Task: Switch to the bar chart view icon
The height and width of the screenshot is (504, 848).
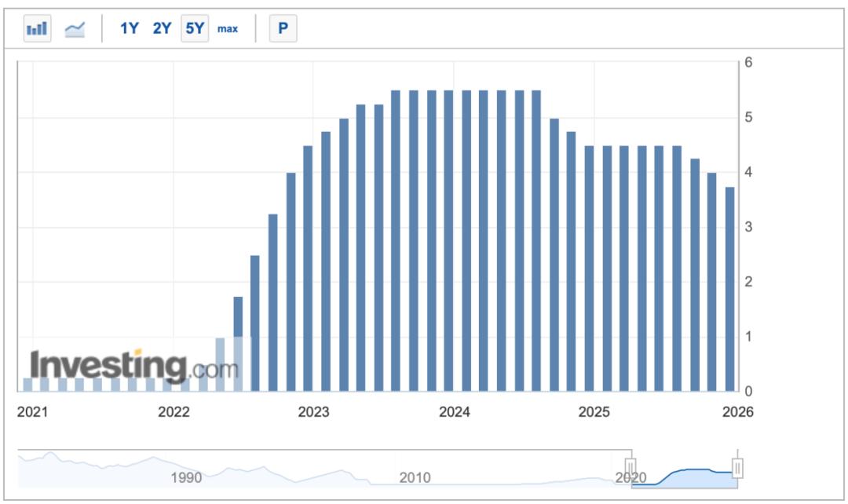Action: pos(37,29)
